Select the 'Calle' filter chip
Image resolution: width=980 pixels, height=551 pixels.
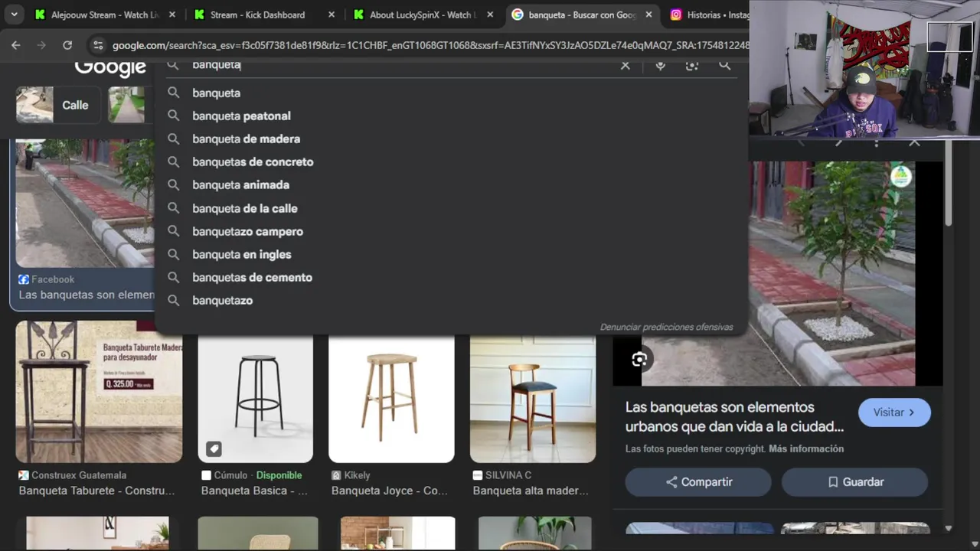pyautogui.click(x=58, y=105)
